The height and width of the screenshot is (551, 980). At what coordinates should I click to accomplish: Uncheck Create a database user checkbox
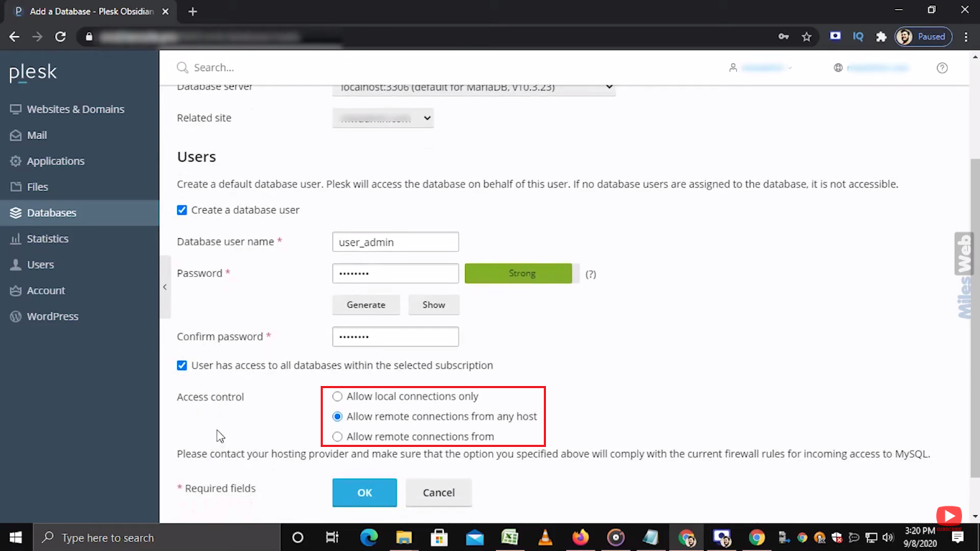coord(182,210)
